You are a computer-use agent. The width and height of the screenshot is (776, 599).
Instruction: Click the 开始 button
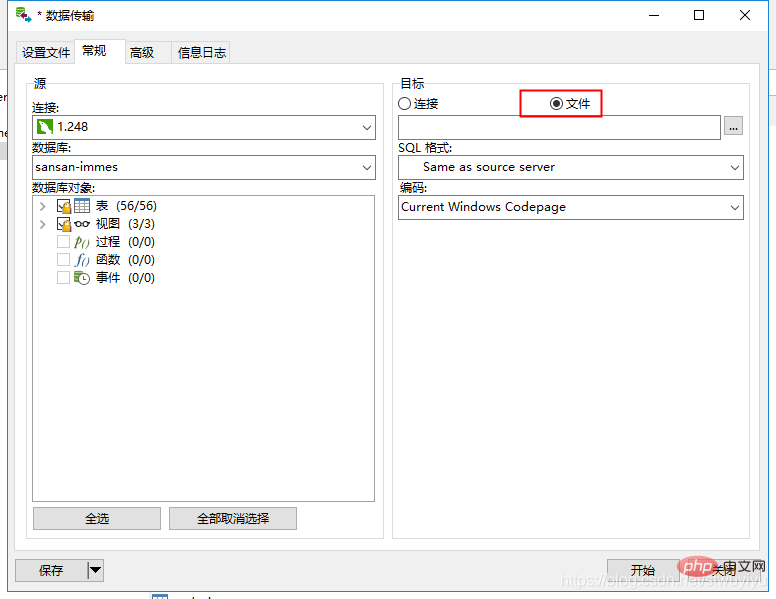pos(643,570)
